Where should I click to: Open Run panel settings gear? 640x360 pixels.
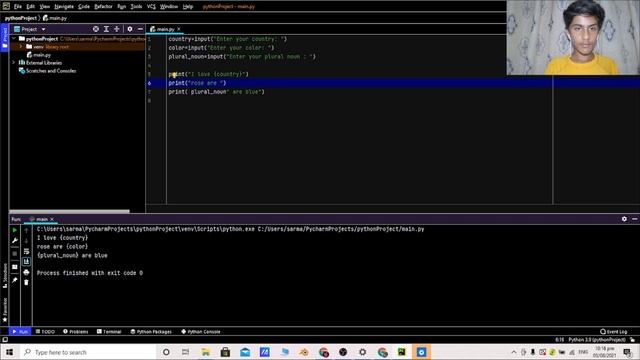(624, 219)
